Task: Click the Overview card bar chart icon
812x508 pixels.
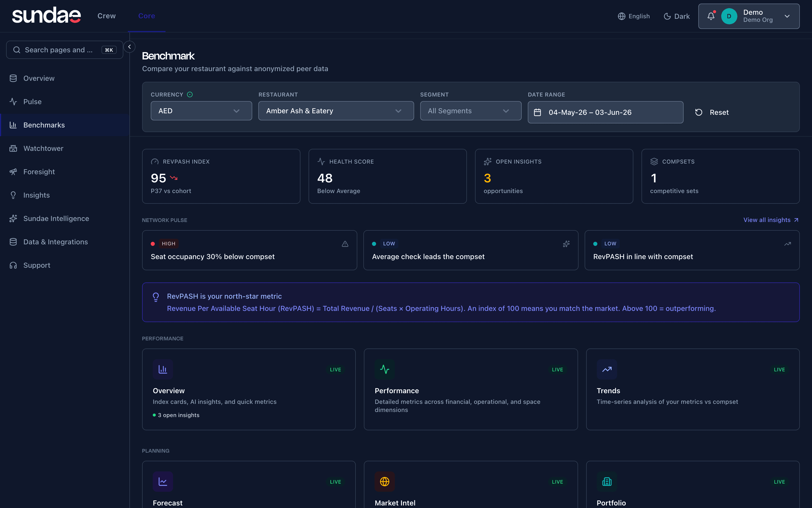Action: [x=163, y=369]
